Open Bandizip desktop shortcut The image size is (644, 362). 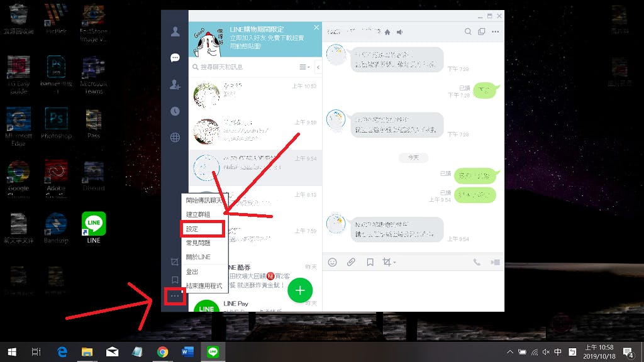pos(56,228)
